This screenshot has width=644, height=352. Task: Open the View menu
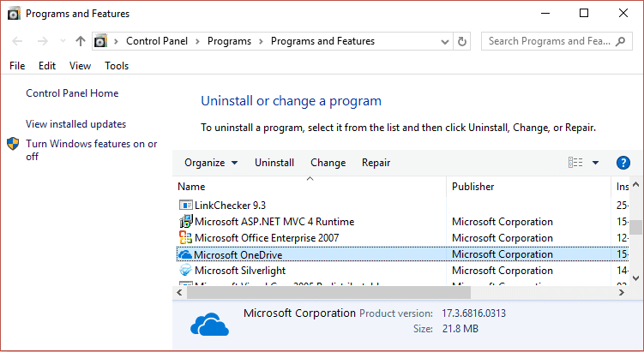click(x=80, y=66)
